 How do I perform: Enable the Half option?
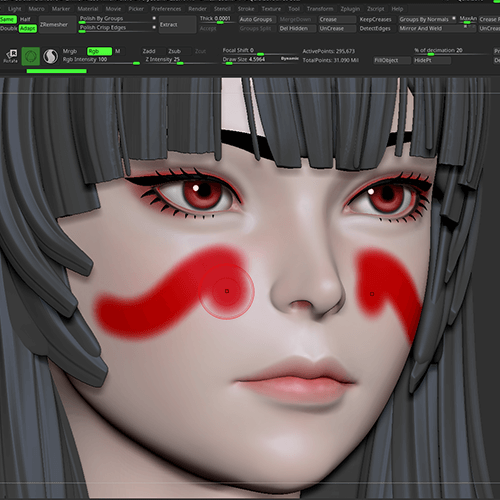[x=25, y=19]
